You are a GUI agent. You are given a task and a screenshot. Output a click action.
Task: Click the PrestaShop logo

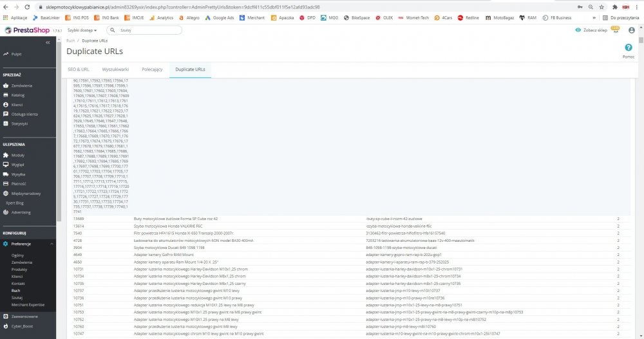[x=27, y=30]
